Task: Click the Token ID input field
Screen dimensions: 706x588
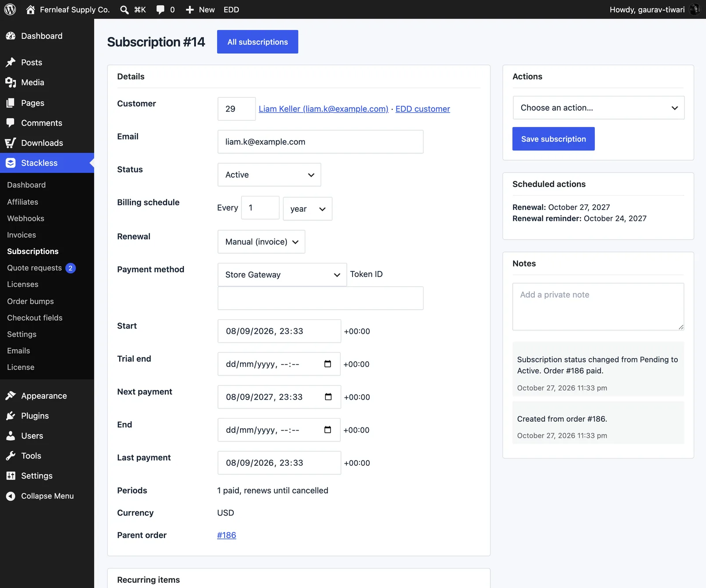Action: click(320, 298)
